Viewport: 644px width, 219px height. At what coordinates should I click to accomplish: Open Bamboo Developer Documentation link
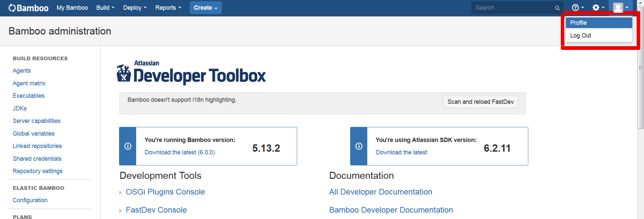click(x=391, y=210)
